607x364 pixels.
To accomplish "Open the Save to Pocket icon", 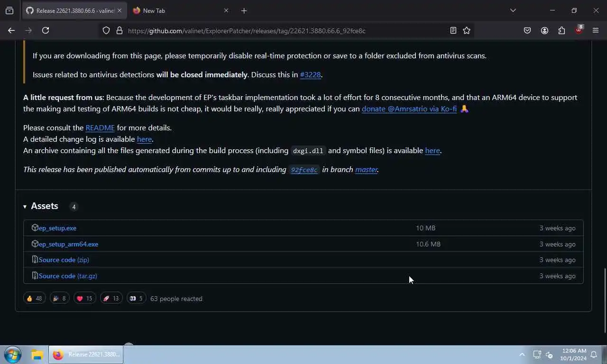I will coord(527,30).
